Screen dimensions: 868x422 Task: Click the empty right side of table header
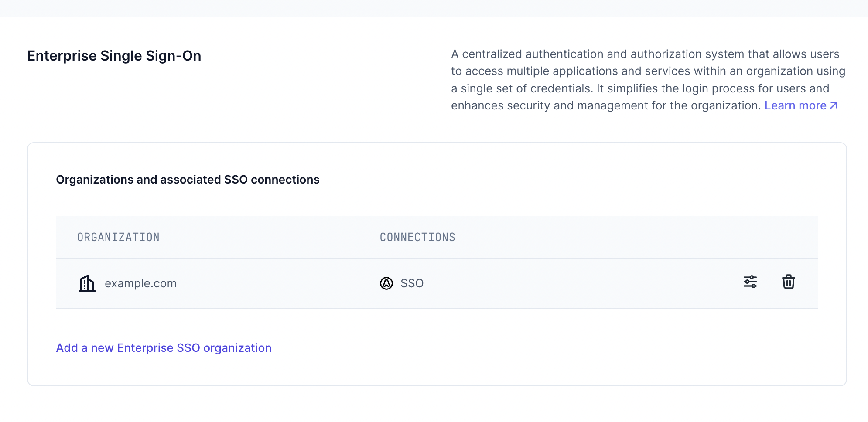tap(654, 237)
